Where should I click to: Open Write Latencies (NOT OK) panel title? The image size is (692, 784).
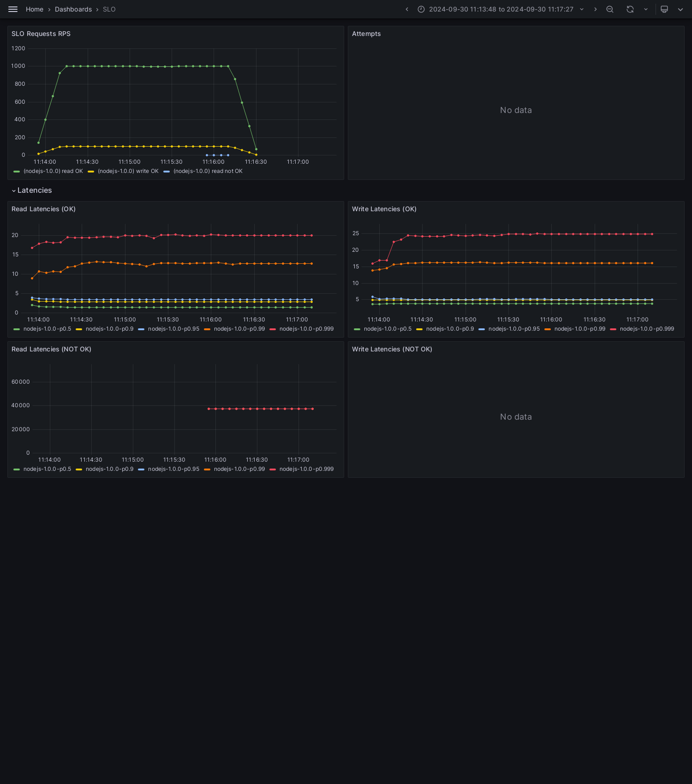point(392,349)
